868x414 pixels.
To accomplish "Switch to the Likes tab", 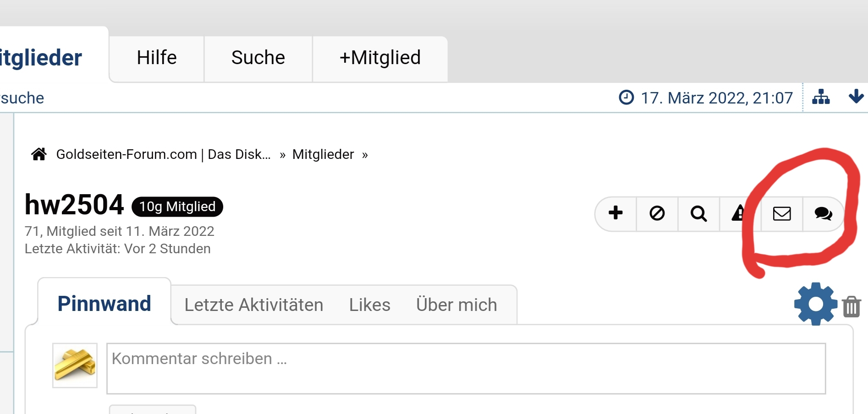I will click(x=369, y=305).
